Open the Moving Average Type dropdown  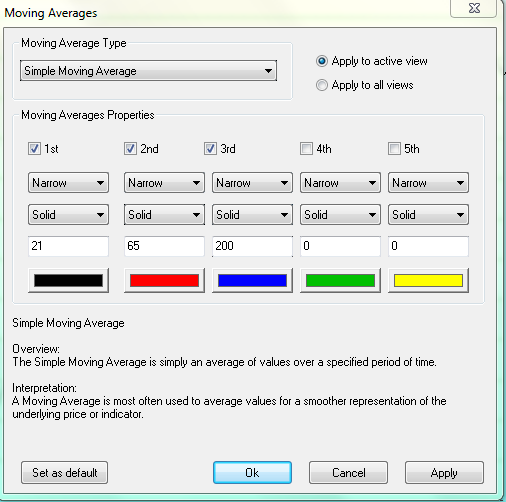[x=148, y=71]
